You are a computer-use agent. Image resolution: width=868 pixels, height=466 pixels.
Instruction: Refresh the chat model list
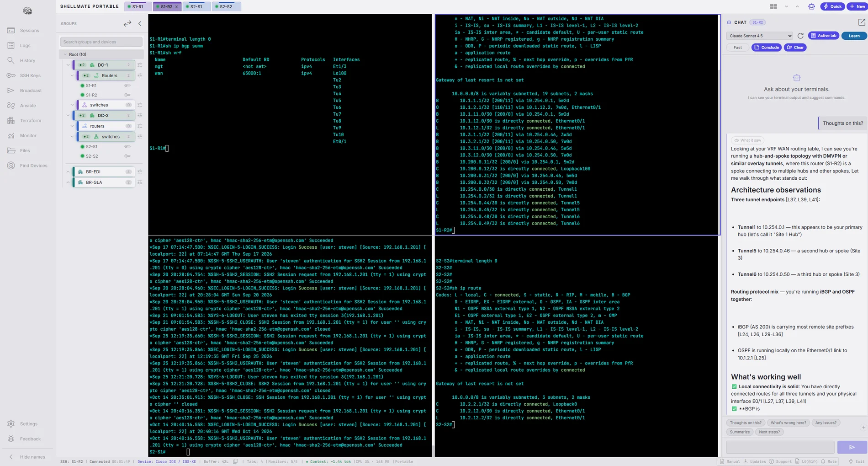click(800, 36)
